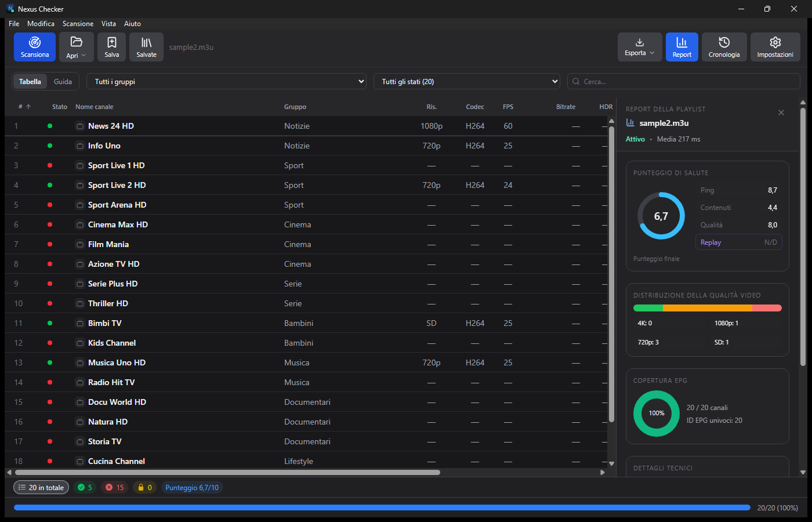Open the Modifica menu

pos(41,24)
